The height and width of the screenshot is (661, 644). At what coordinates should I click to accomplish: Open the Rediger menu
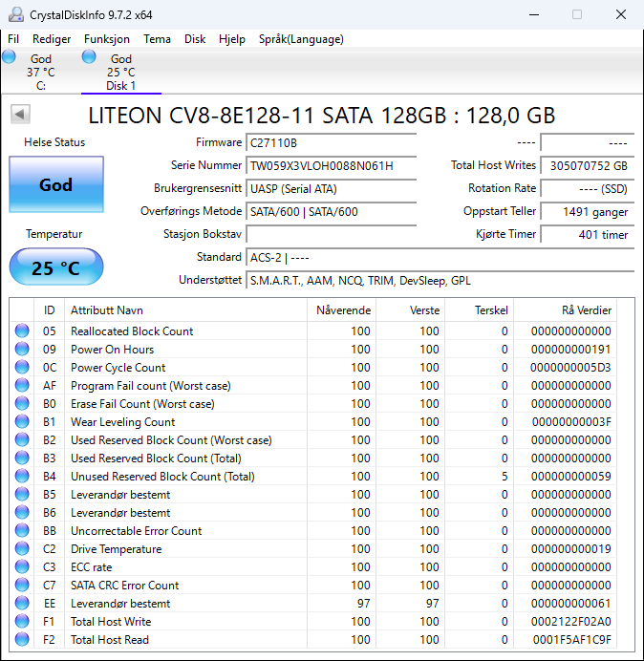[52, 39]
